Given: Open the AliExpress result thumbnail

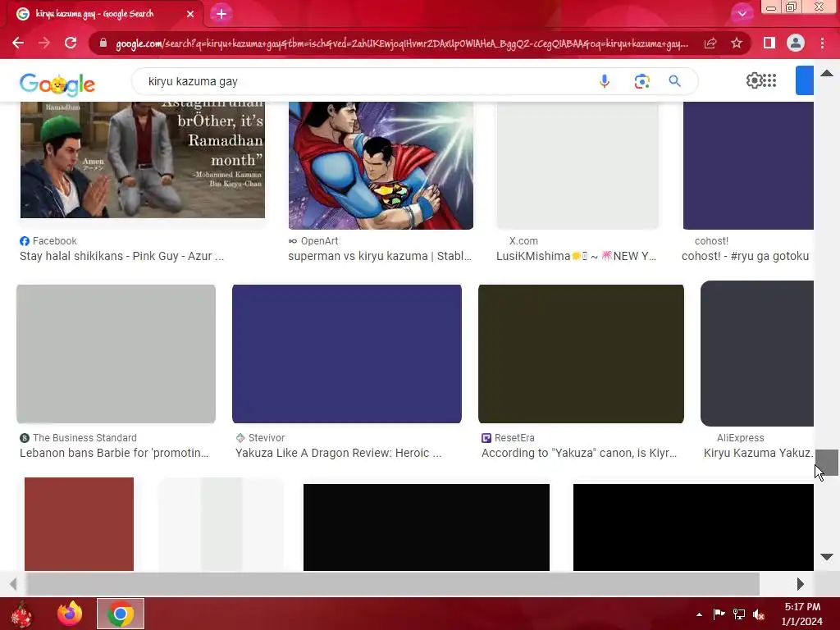Looking at the screenshot, I should 757,354.
